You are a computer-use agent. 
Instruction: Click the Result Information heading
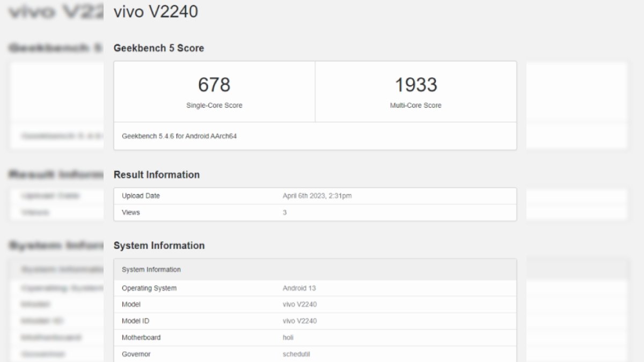coord(157,175)
